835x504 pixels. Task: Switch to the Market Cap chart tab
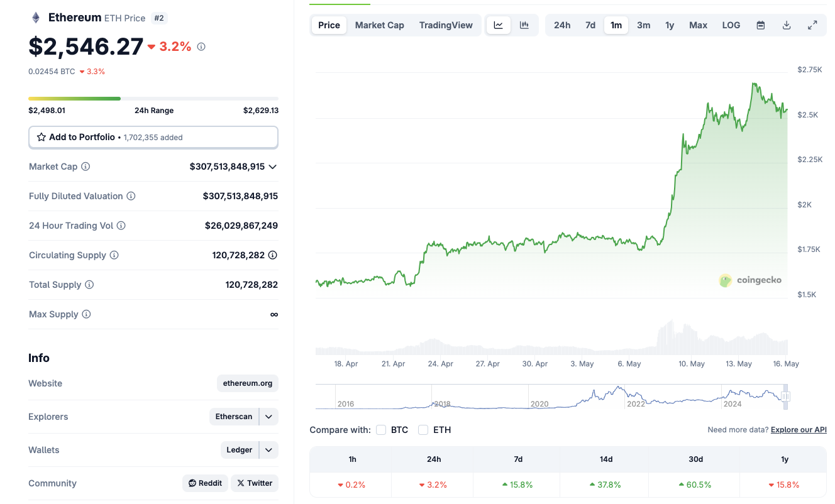380,25
